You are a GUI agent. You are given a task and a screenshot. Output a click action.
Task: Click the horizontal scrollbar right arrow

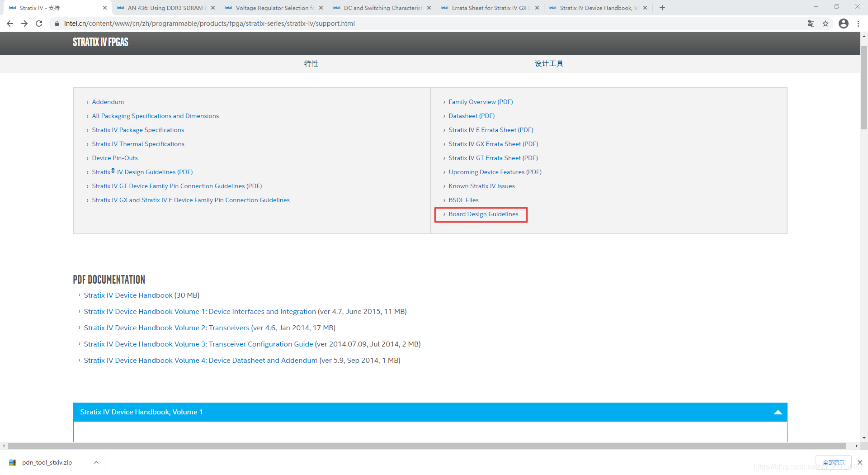(856, 446)
